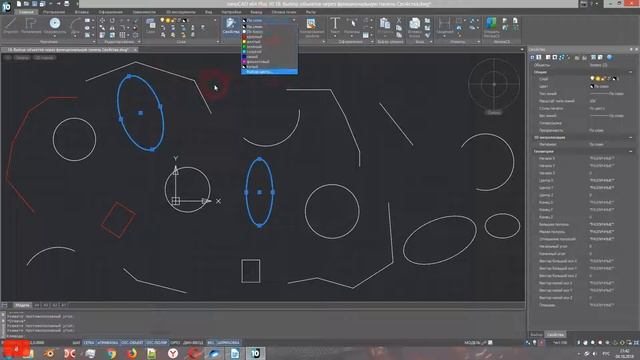Screen dimensions: 640x360
Task: Choose По блоку in color list
Action: (269, 32)
